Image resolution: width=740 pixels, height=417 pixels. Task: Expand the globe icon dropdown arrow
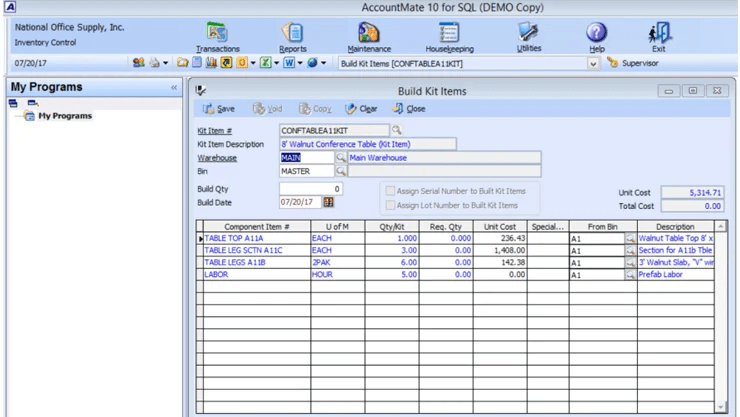pos(324,63)
